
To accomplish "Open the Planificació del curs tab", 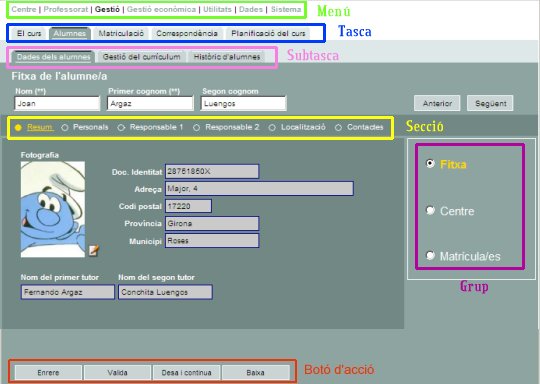I will pos(268,33).
